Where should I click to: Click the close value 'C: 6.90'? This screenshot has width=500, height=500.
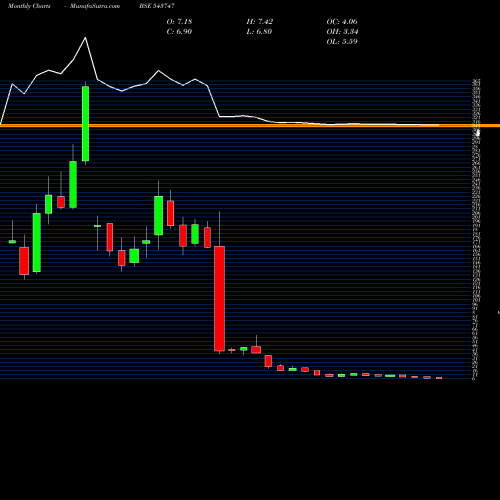(179, 31)
